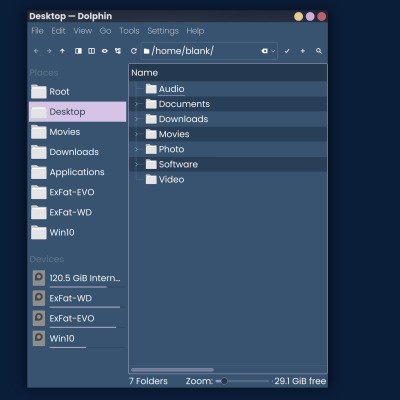Clear the location bar text
Viewport: 400px width, 400px height.
(264, 51)
